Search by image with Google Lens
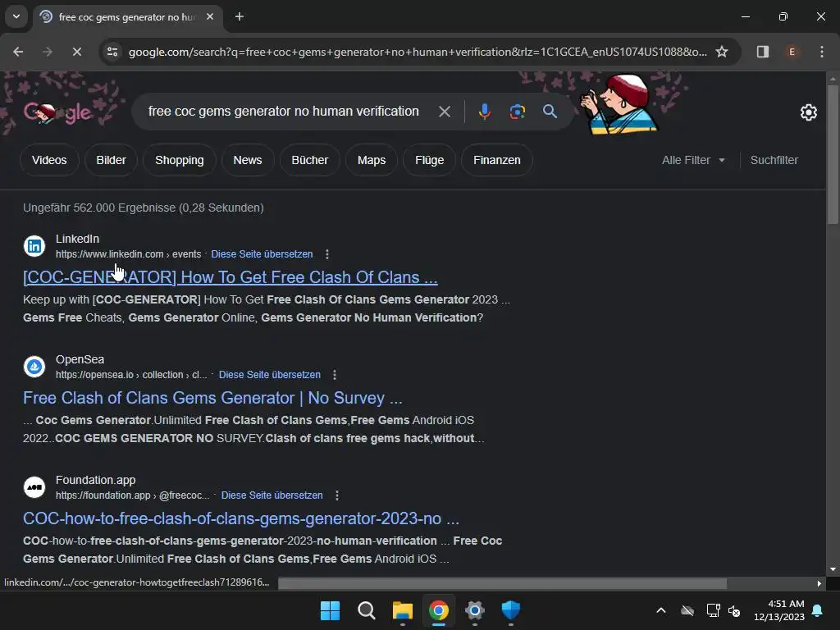 point(517,112)
